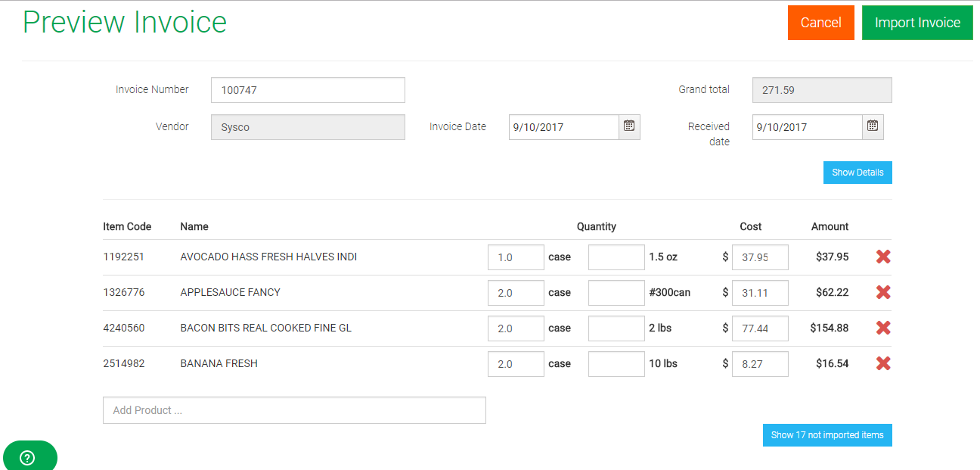Remove the APPLESAUCE FANCY line item

click(882, 293)
